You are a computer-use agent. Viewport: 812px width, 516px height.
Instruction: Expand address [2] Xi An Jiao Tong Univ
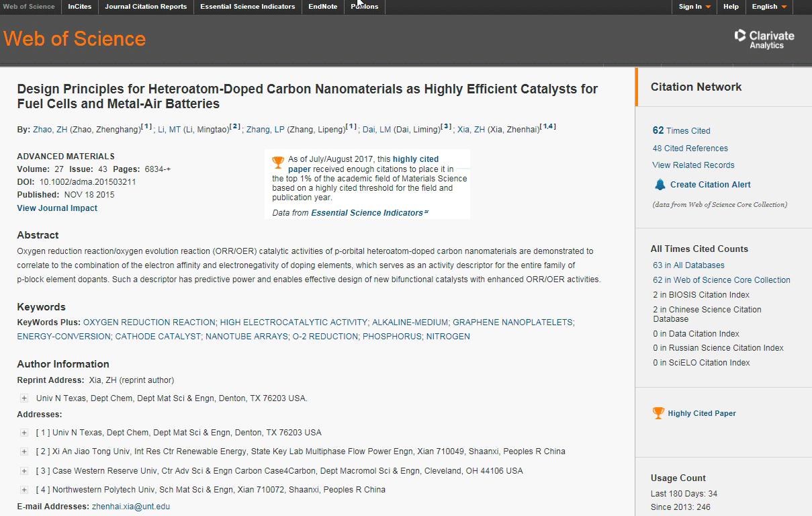pyautogui.click(x=24, y=451)
